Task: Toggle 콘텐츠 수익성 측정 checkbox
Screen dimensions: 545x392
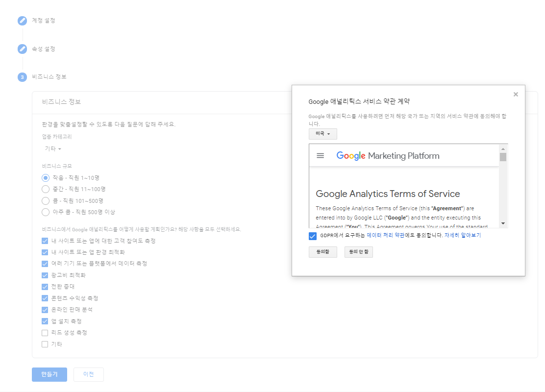Action: tap(45, 298)
